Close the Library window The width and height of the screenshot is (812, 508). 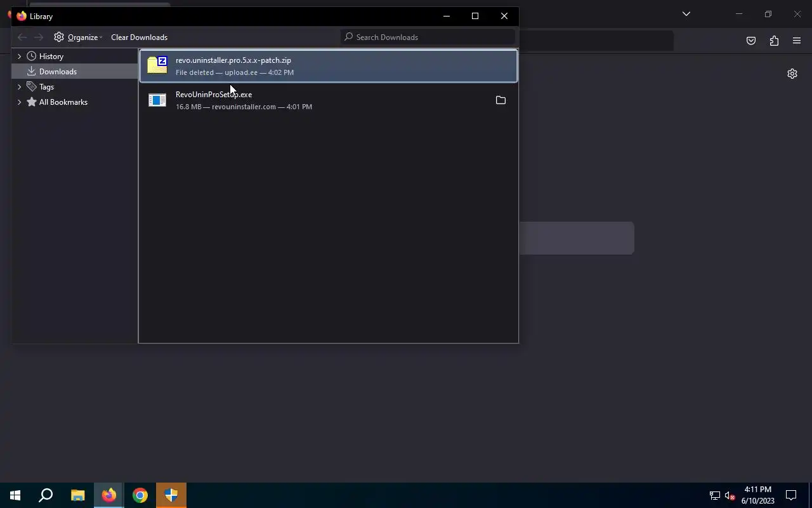pos(504,16)
